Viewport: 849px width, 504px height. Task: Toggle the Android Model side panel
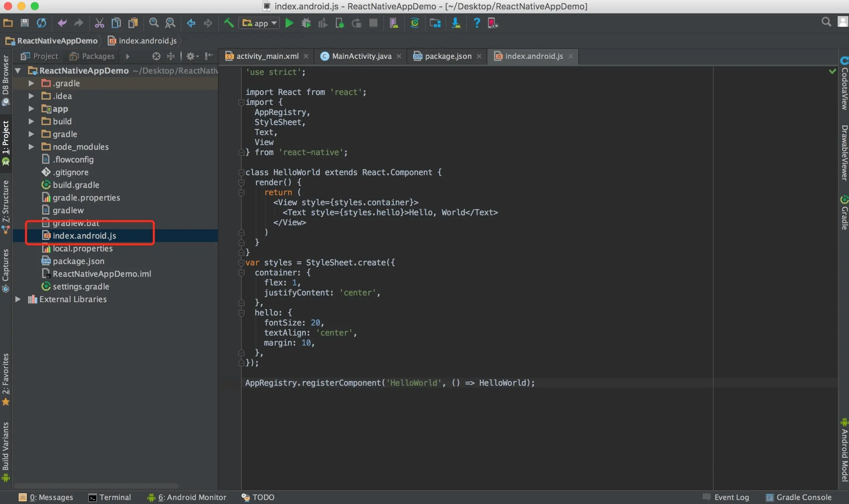pos(844,450)
